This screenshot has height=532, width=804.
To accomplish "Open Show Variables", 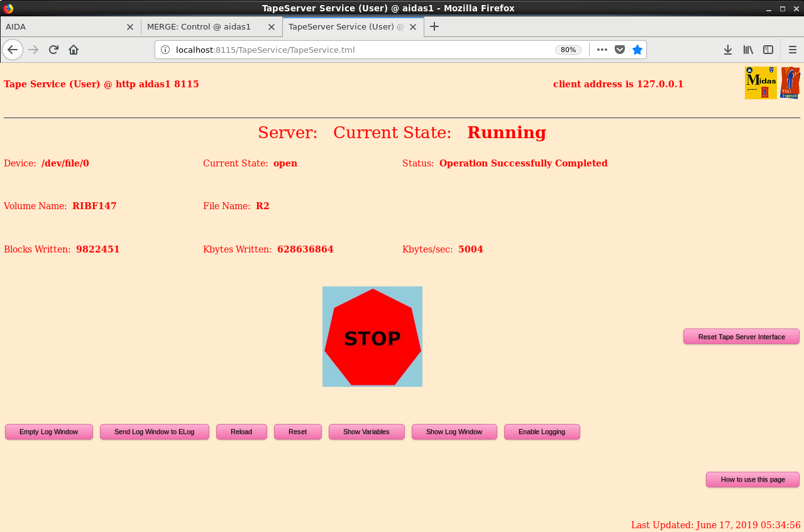I will (366, 432).
